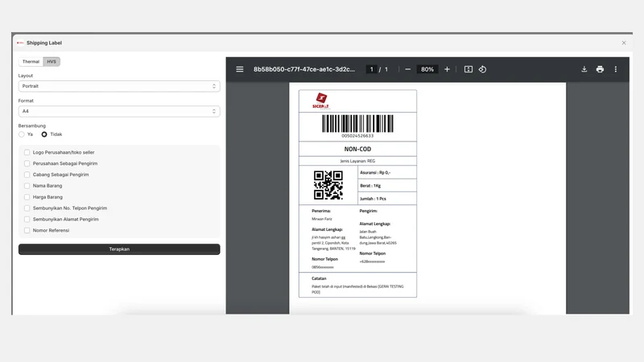Screen dimensions: 644x362
Task: Click the NON-COD text on the label
Action: 357,149
